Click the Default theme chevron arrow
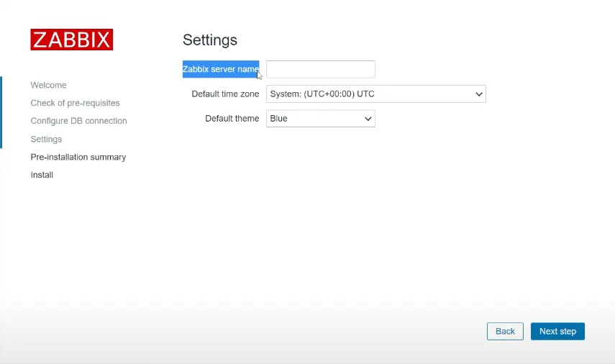The width and height of the screenshot is (615, 364). pos(368,119)
